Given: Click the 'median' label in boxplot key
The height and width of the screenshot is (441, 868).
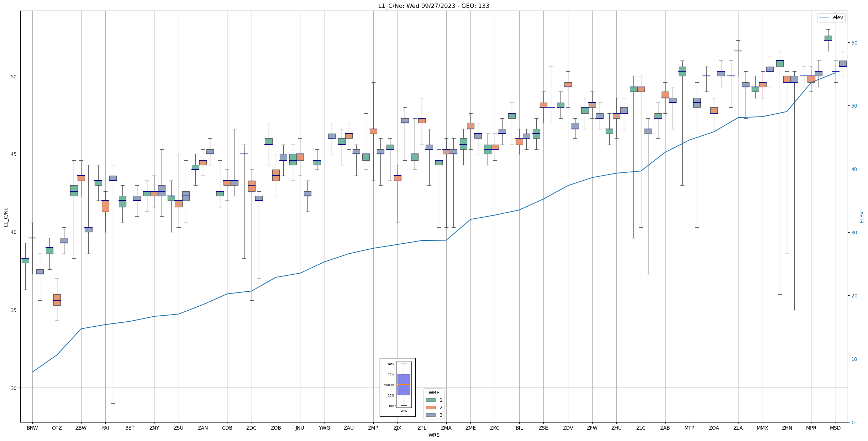Looking at the screenshot, I should click(x=389, y=385).
